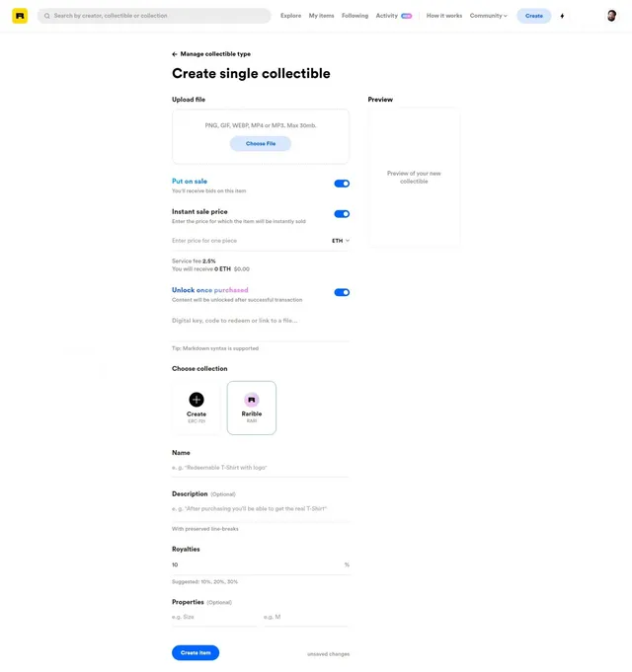Expand the Community menu

[x=489, y=16]
